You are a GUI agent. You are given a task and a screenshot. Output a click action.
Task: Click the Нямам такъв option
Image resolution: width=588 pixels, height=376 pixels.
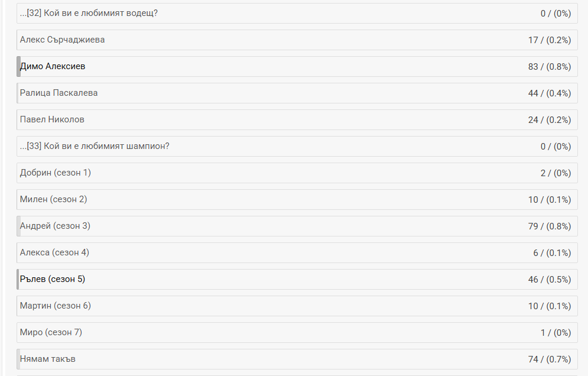click(48, 359)
